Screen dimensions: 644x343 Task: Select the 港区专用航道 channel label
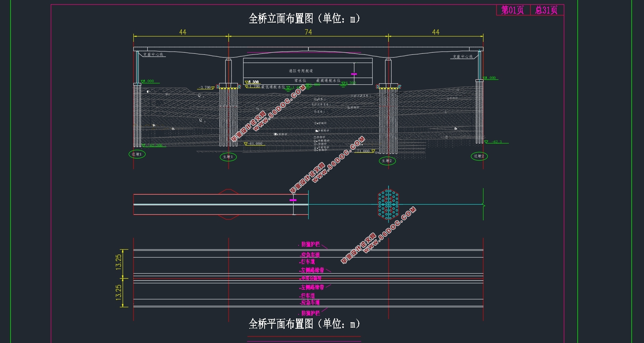(x=301, y=71)
